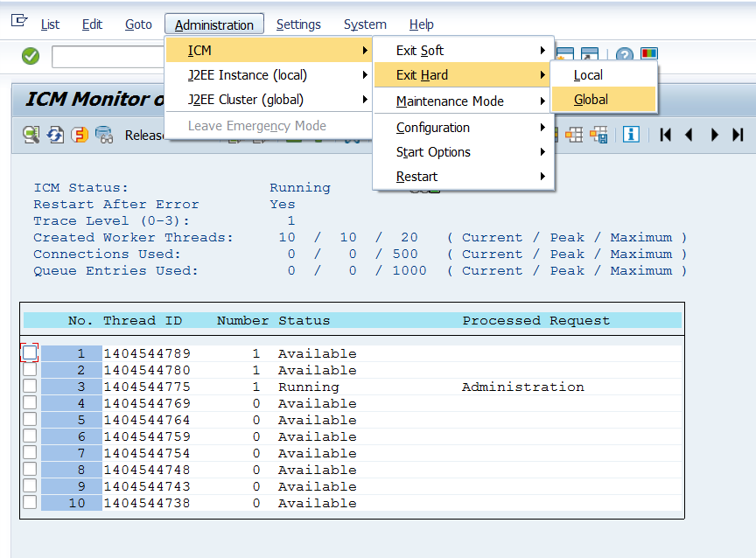
Task: Open the Settings menu
Action: [298, 24]
